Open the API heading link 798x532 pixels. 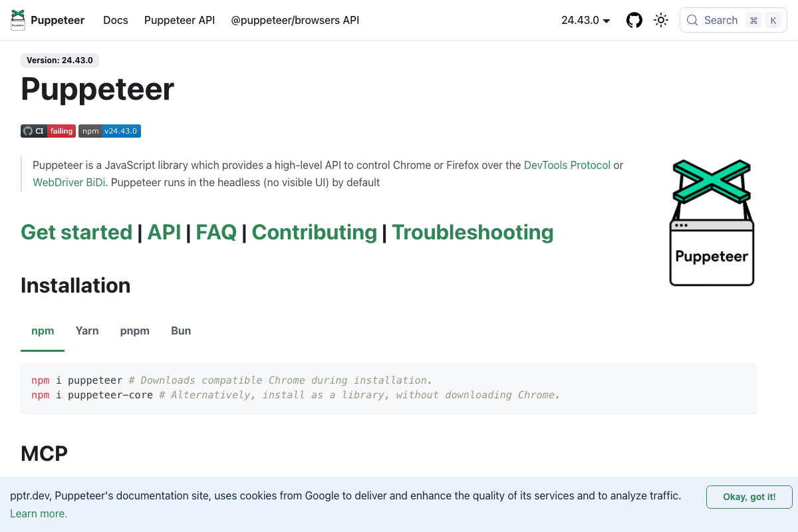(x=164, y=232)
